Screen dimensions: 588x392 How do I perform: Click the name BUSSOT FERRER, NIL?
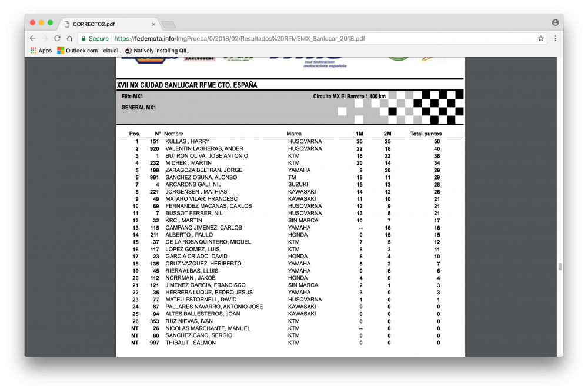(x=194, y=213)
